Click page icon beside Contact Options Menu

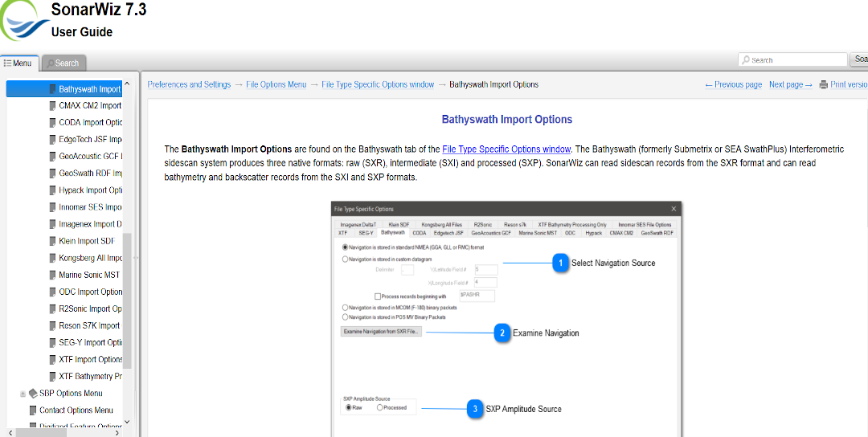tap(33, 410)
